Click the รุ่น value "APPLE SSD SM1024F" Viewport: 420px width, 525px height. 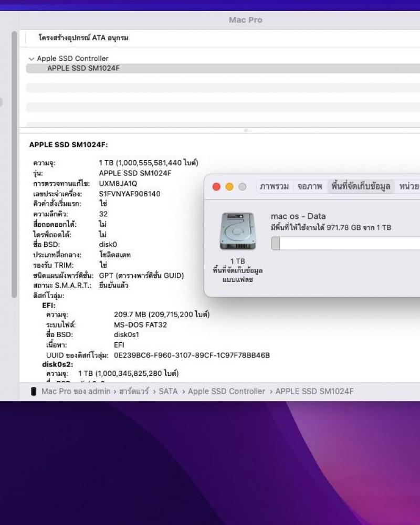point(135,173)
